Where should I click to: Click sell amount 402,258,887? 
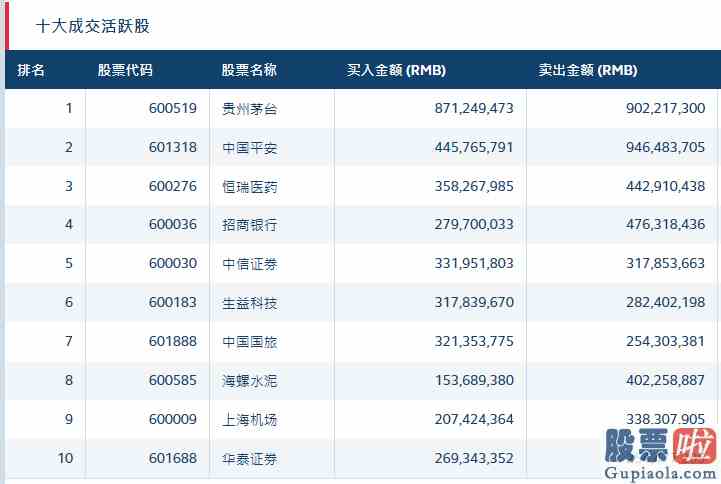click(x=665, y=381)
